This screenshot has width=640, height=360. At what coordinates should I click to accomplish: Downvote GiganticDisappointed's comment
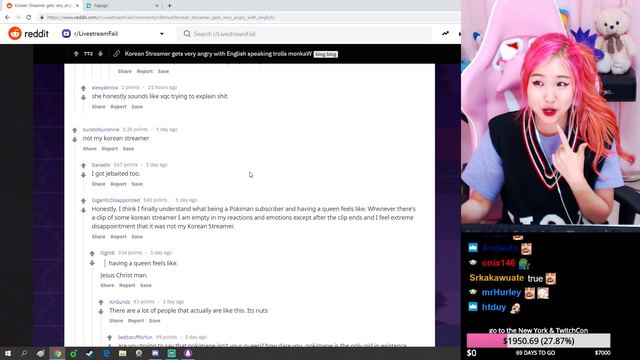(83, 210)
